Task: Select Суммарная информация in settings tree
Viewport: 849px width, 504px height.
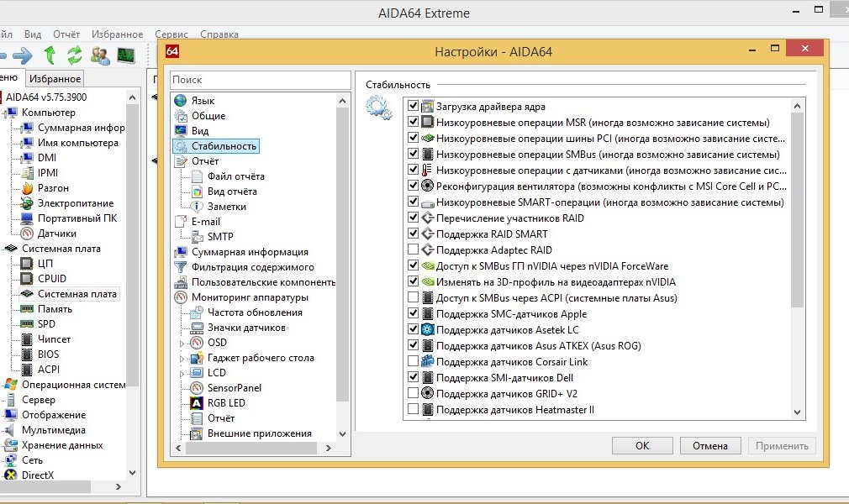Action: click(250, 252)
